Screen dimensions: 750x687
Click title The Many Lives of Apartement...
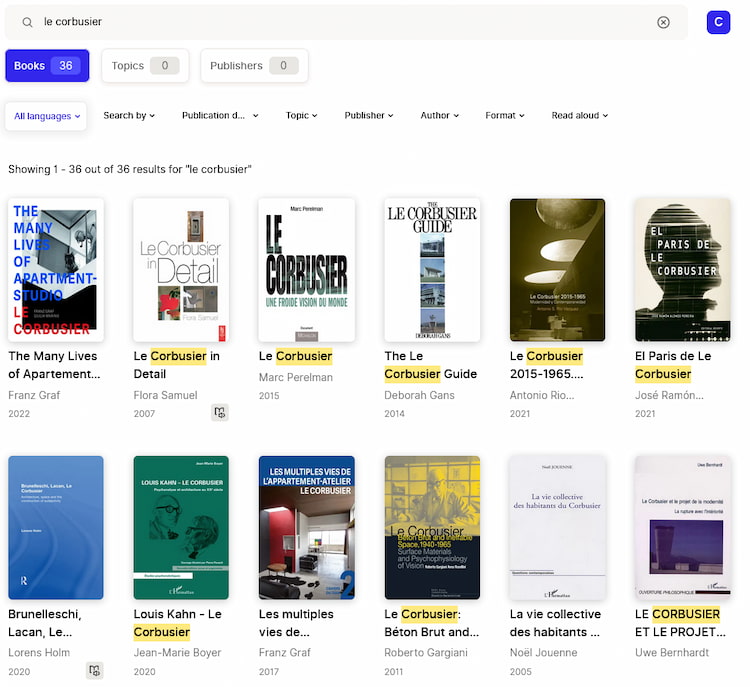point(54,365)
